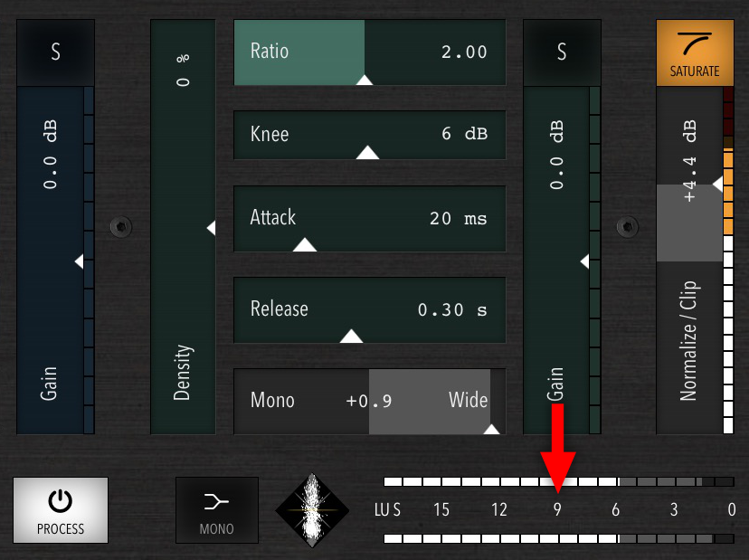Click the Release value 0.30 s

click(x=452, y=310)
